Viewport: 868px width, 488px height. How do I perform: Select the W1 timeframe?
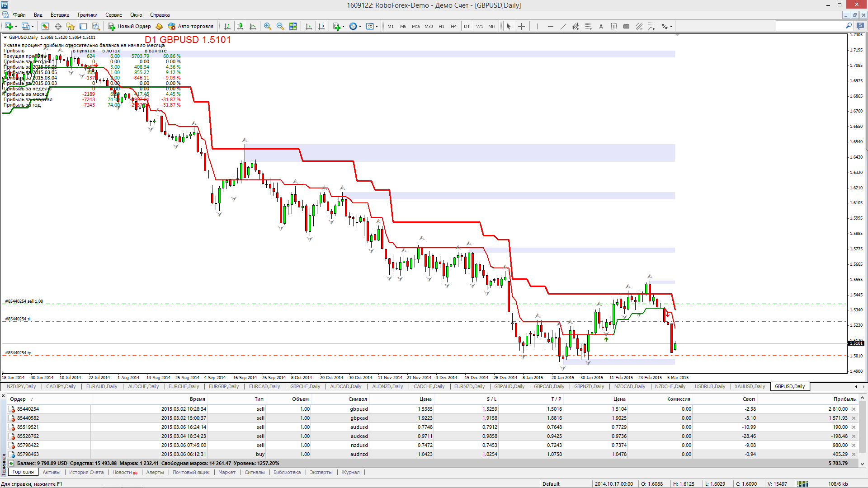tap(479, 26)
